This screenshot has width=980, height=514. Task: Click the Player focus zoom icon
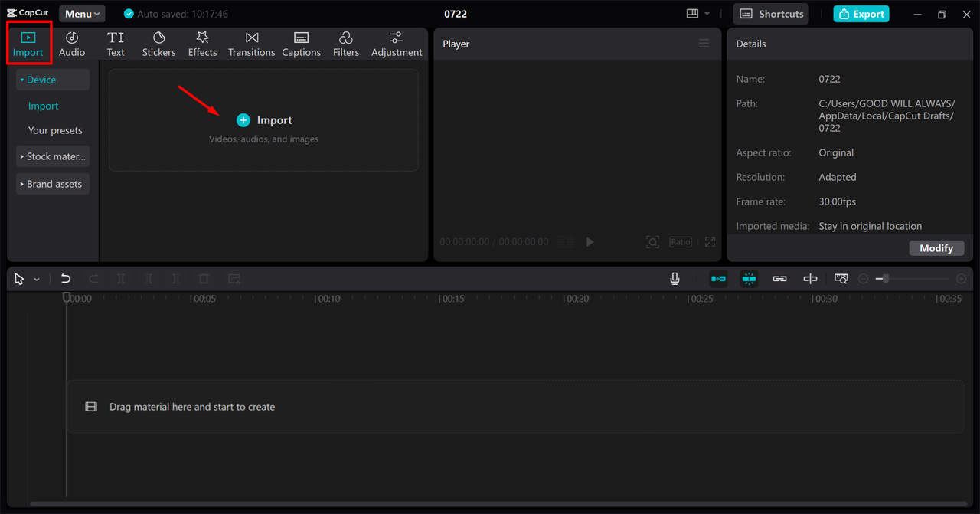[652, 242]
